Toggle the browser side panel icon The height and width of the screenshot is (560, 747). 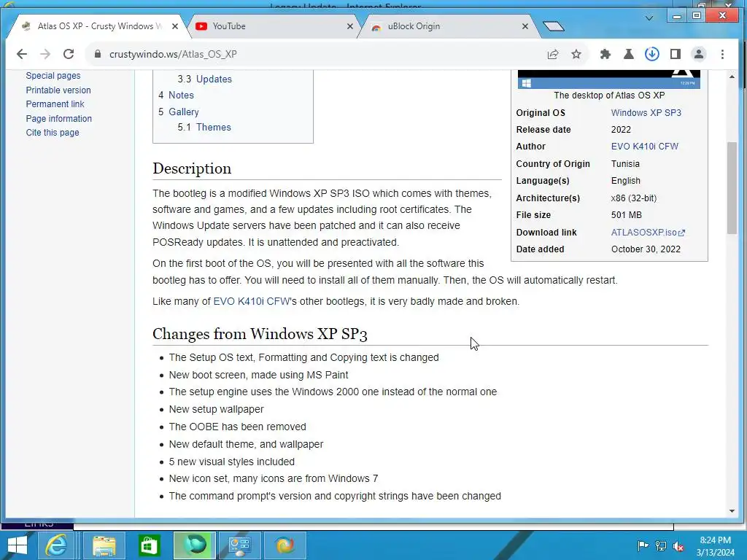pos(675,54)
